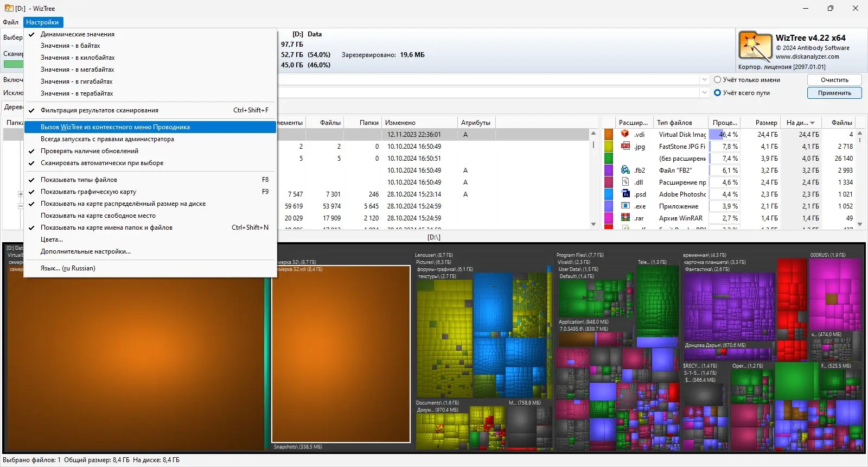The width and height of the screenshot is (868, 467).
Task: Click down arrow of file types list scrollbar
Action: tap(860, 224)
